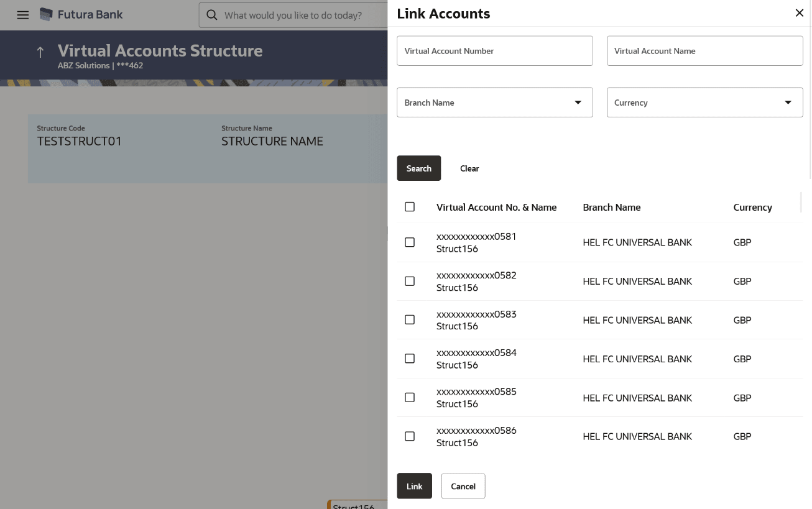Expand the Branch Name dropdown
The height and width of the screenshot is (509, 812).
point(494,103)
